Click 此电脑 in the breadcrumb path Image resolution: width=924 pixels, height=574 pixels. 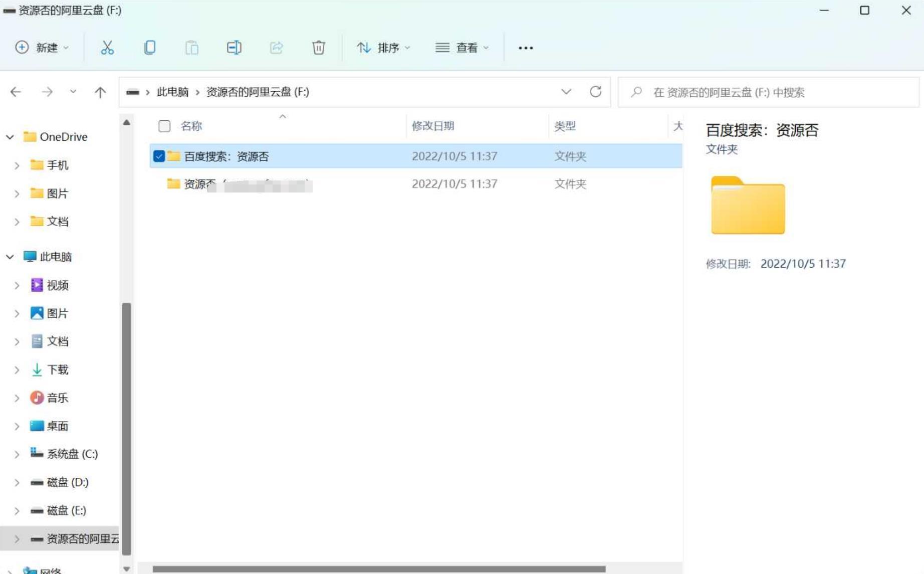pos(172,92)
